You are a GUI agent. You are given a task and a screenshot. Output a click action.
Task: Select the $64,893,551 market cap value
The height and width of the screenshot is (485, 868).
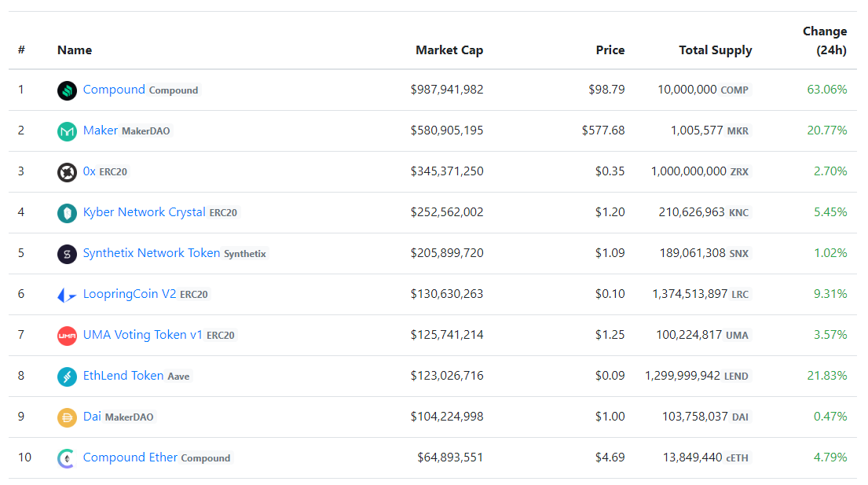450,457
